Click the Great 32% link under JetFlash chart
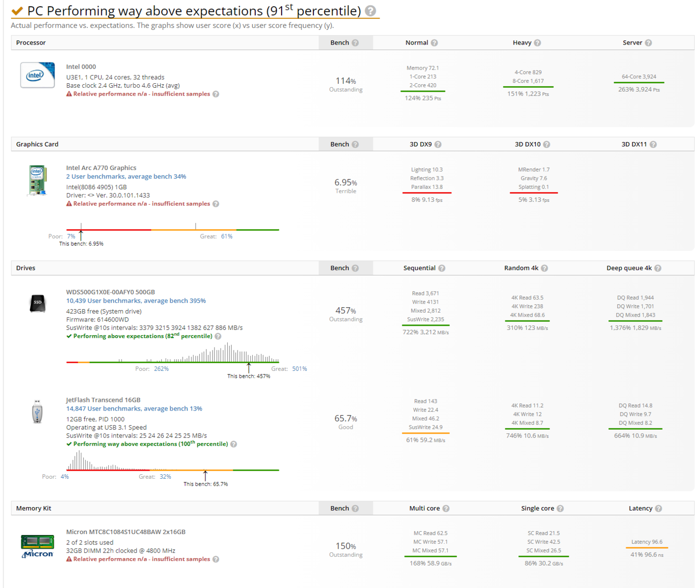Screen dimensions: 700x588 point(166,477)
